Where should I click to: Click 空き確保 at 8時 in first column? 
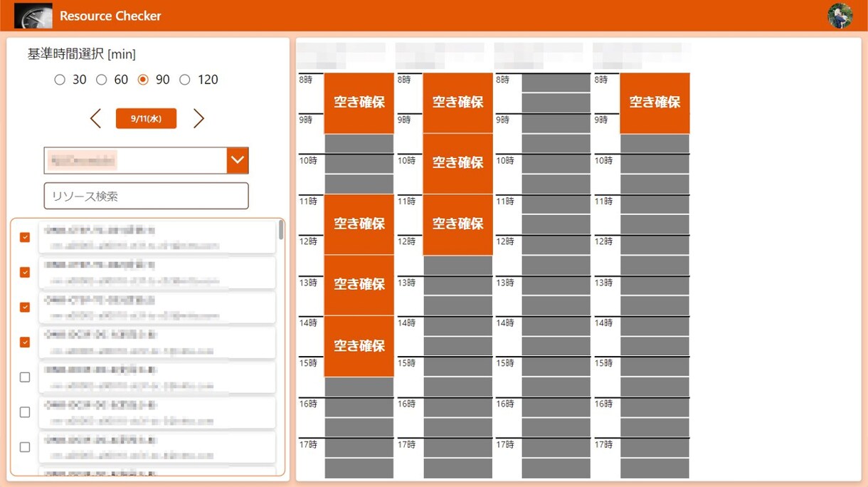click(359, 103)
